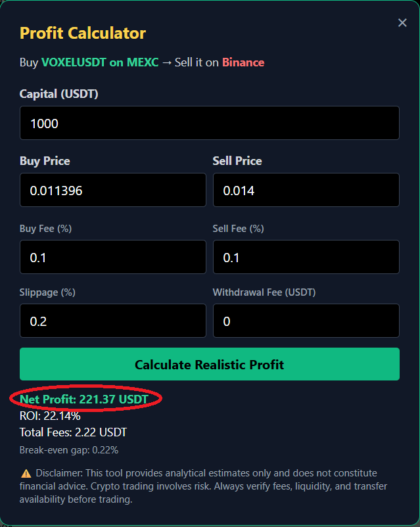Dismiss the dialog with the X

402,22
